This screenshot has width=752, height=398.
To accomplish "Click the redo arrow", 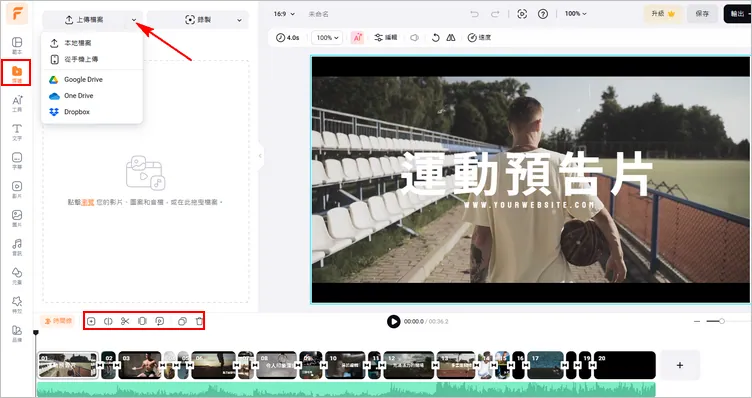I will tap(495, 14).
